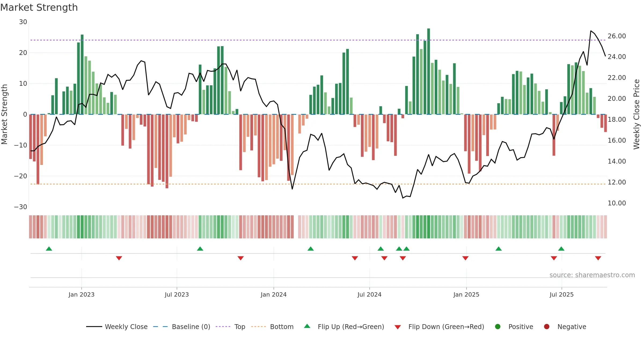
Task: Click the 30 tick on strength axis
Action: [x=23, y=22]
